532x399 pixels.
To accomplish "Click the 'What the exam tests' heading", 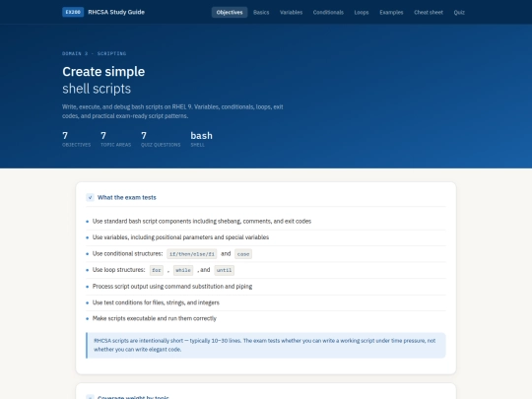I will 126,197.
